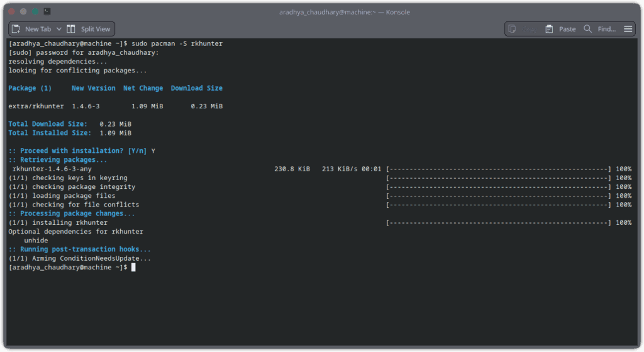The width and height of the screenshot is (644, 352).
Task: Click the green maximize window button
Action: 35,11
